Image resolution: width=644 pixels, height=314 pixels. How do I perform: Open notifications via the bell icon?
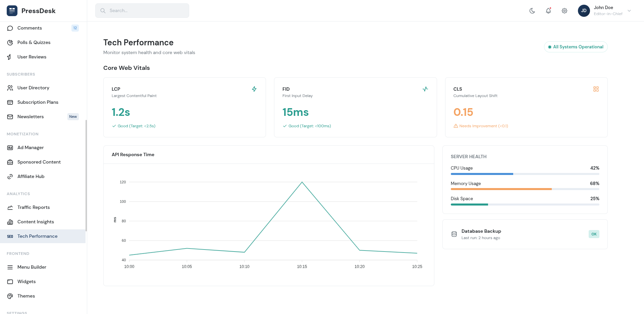[x=548, y=11]
